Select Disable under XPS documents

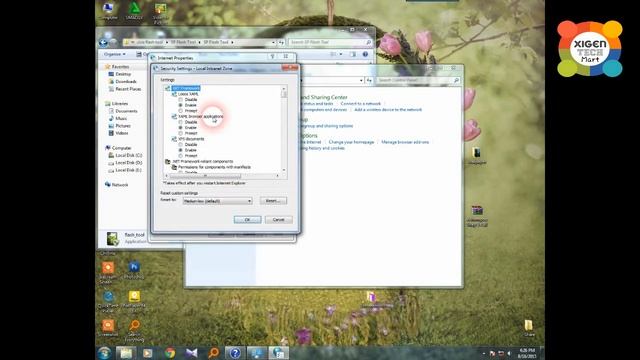pos(180,144)
